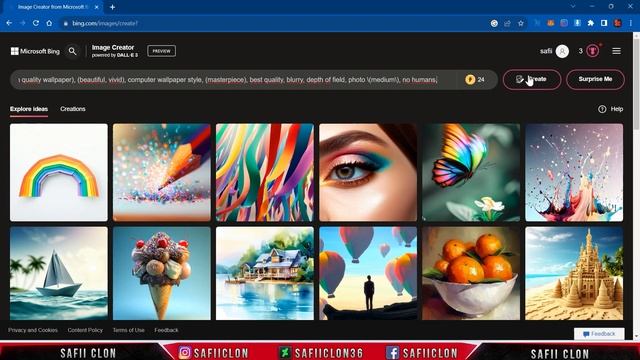The image size is (640, 360).
Task: Open the paint splash dancer image
Action: pyautogui.click(x=574, y=173)
